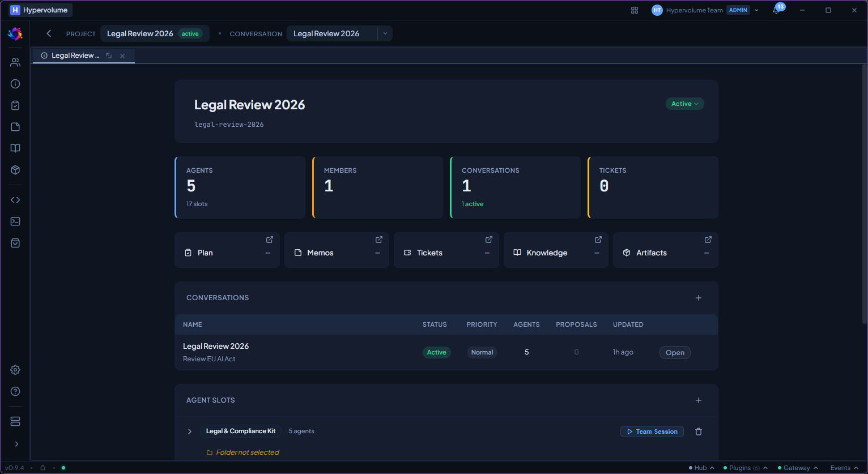
Task: Click the Members stat card
Action: point(378,187)
